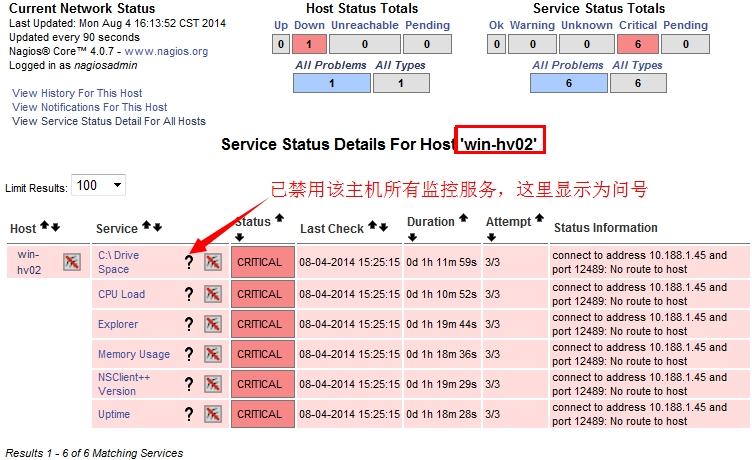752x460 pixels.
Task: Click duration 0d 1h 18m 28s for Uptime
Action: 442,414
